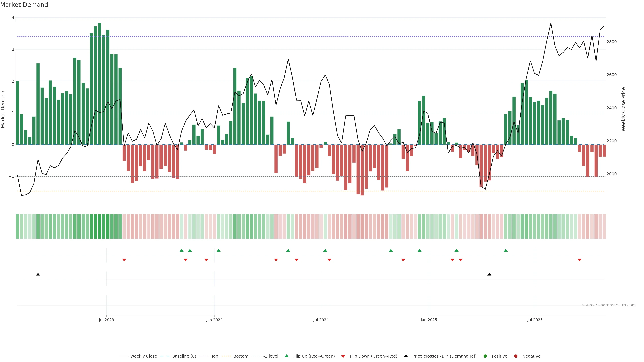
Task: Click the last green Flip Up marker
Action: point(506,250)
